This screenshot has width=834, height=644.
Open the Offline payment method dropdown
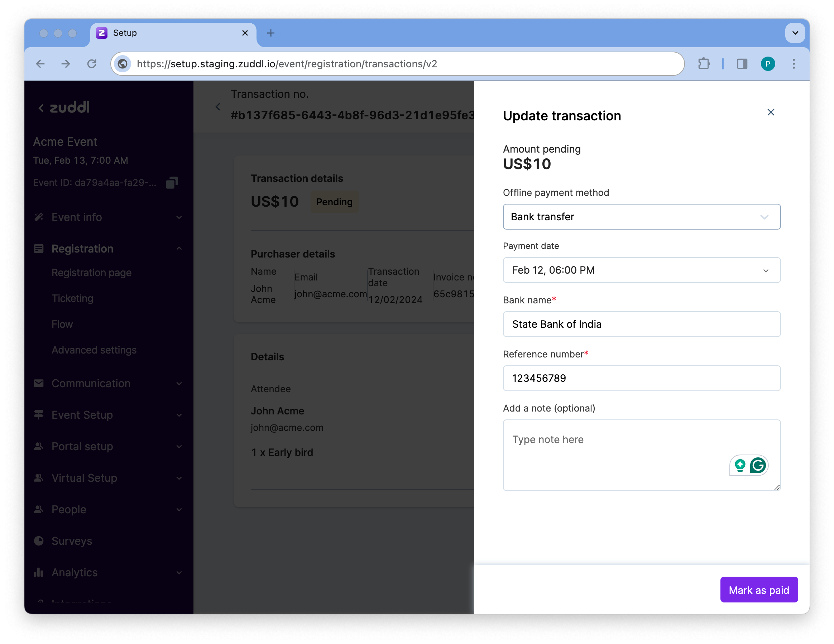click(x=641, y=217)
